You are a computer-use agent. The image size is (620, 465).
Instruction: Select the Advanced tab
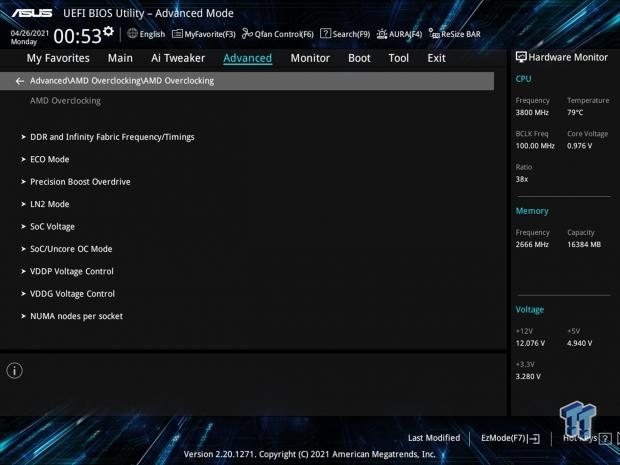point(248,58)
